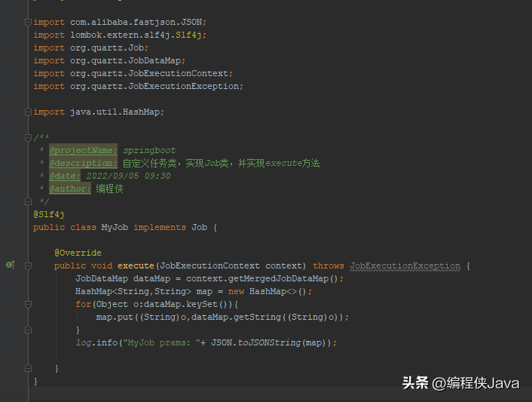Collapse the for loop over dataMap.keySet()
532x402 pixels.
[29, 304]
